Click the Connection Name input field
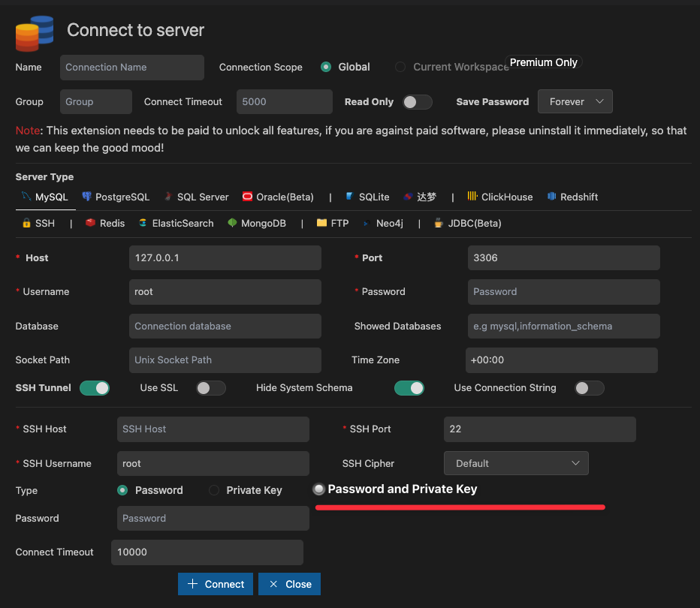The height and width of the screenshot is (608, 700). pos(131,68)
